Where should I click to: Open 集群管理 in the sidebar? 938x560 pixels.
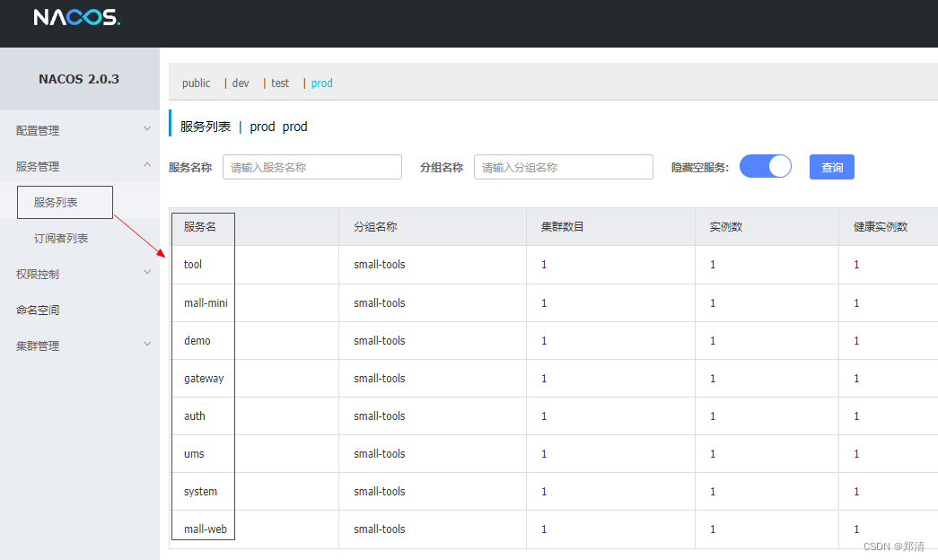[38, 346]
